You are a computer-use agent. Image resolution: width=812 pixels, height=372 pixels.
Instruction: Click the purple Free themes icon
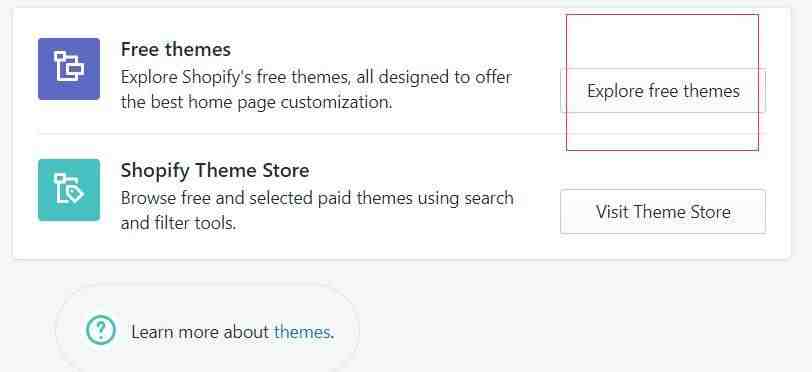pos(69,69)
